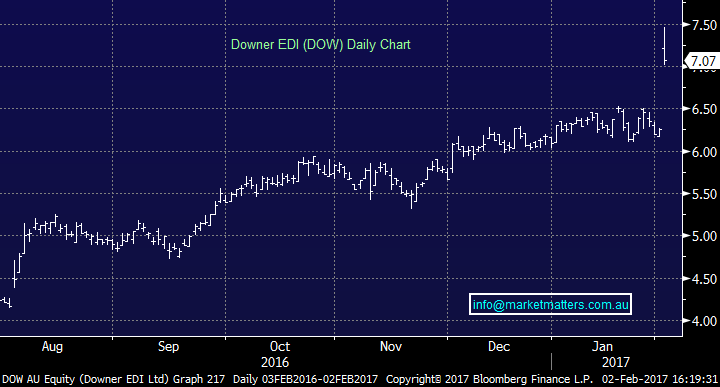
Task: Click the 02-Feb-2017 16:19:31 timestamp
Action: 660,379
